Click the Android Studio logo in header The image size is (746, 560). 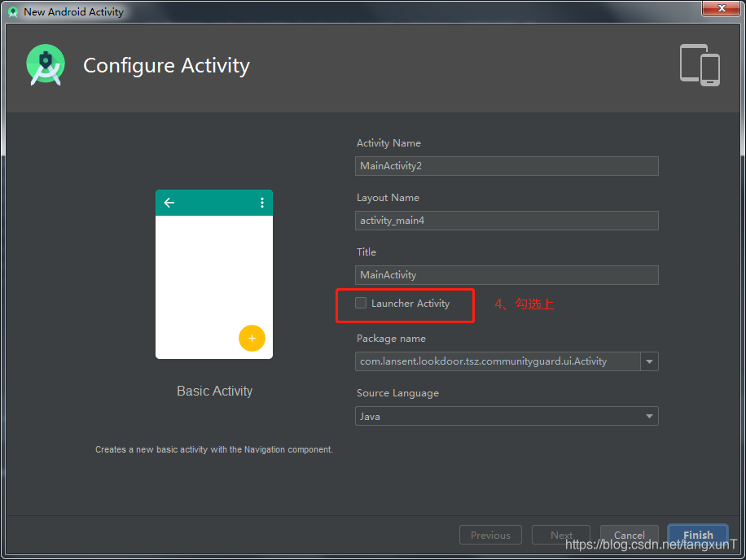click(x=46, y=65)
